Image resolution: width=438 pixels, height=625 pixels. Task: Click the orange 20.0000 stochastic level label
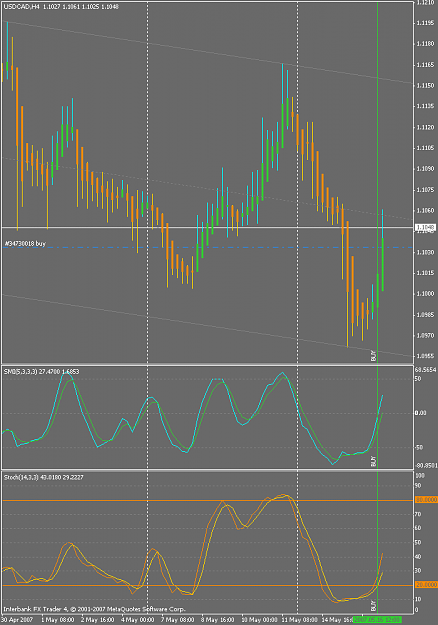426,585
